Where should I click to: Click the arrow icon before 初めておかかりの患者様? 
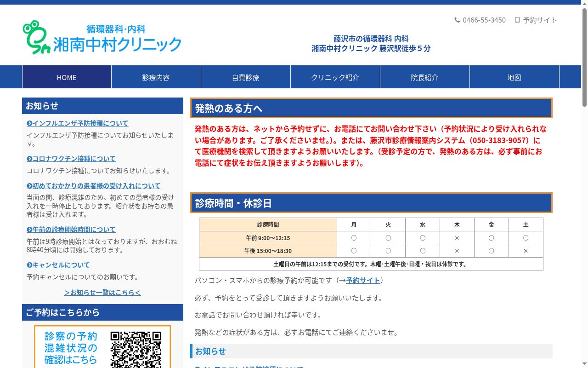29,186
